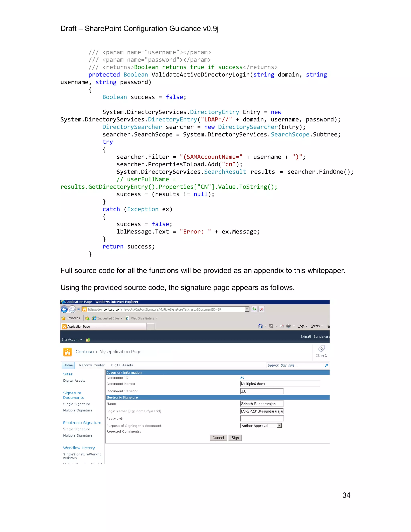The width and height of the screenshot is (411, 532).
Task: Open the Site Actions menu
Action: (x=72, y=339)
